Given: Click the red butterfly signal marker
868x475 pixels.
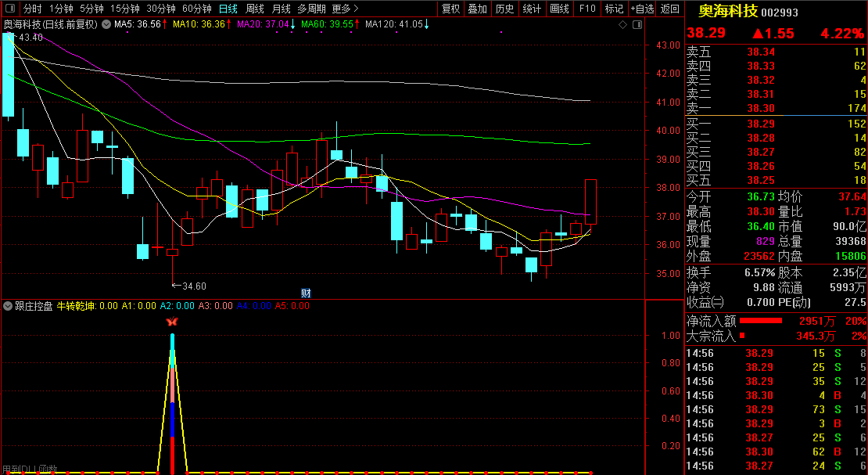Looking at the screenshot, I should click(x=172, y=322).
